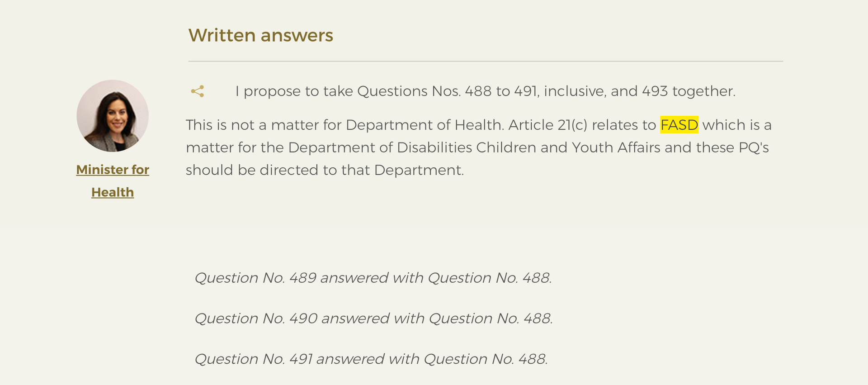
Task: Click the divider line under Written answers
Action: 486,61
